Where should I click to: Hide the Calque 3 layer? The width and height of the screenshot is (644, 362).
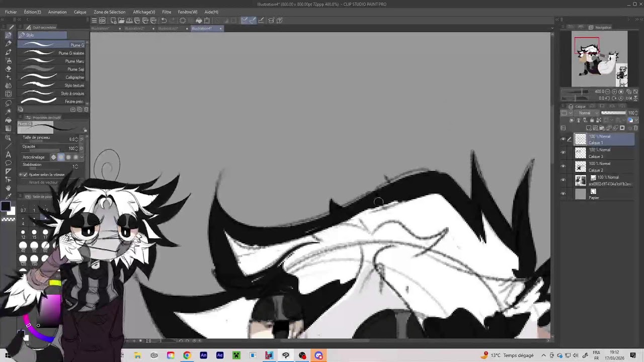(563, 152)
